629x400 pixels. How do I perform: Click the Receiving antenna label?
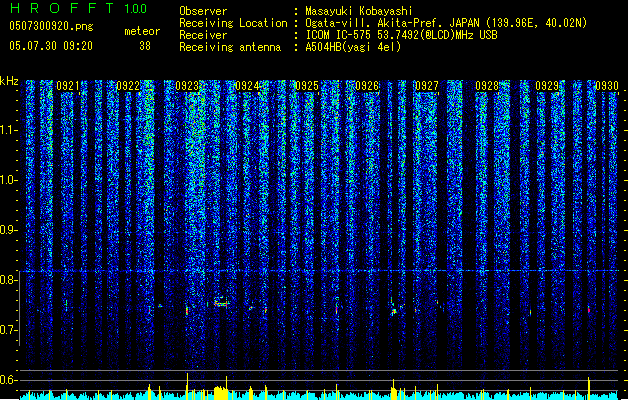coord(230,47)
